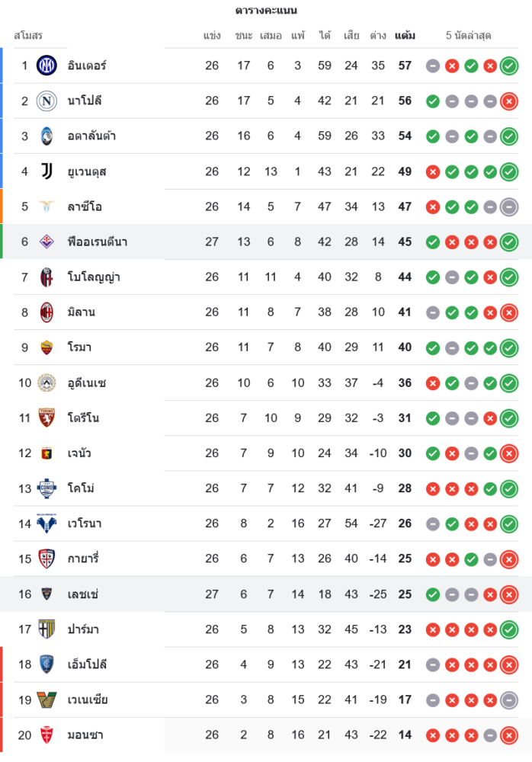Image resolution: width=532 pixels, height=762 pixels.
Task: Click the ชนะ wins column header
Action: pos(244,36)
